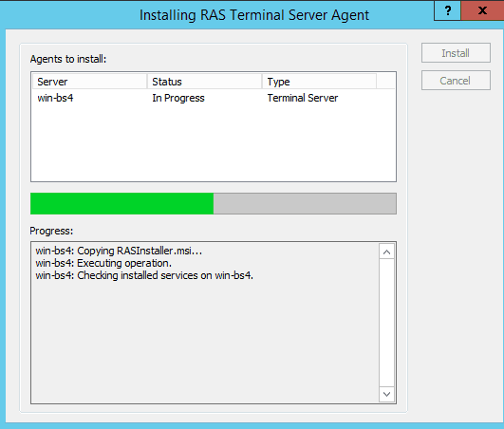Select the win-bs4 server row
Image resolution: width=504 pixels, height=429 pixels.
(x=214, y=98)
